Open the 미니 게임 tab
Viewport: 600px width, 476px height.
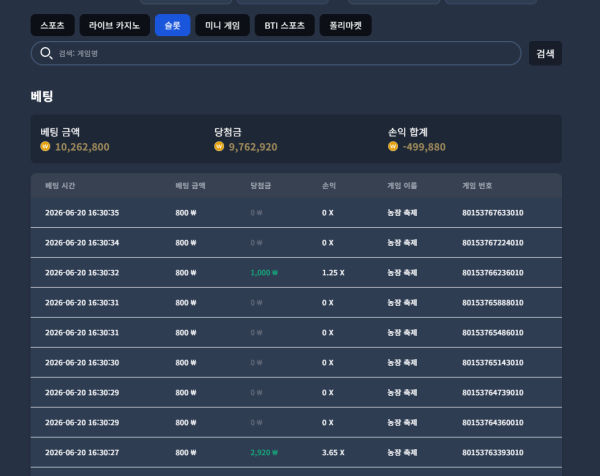pos(222,25)
